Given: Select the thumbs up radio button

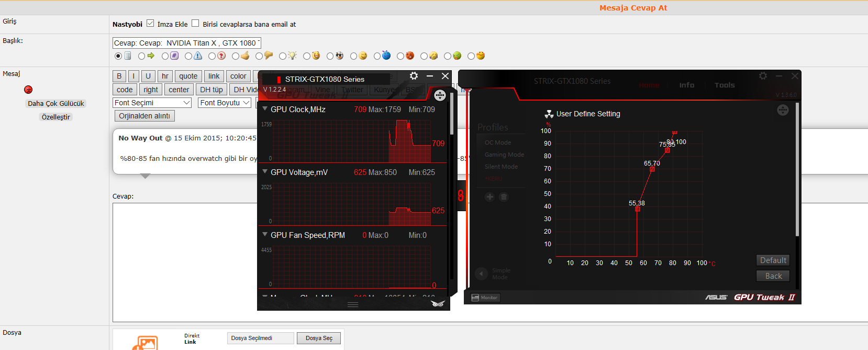Looking at the screenshot, I should pyautogui.click(x=236, y=56).
